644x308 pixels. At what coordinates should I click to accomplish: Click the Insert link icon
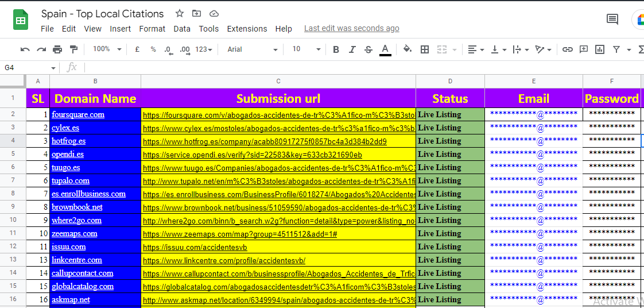point(567,49)
